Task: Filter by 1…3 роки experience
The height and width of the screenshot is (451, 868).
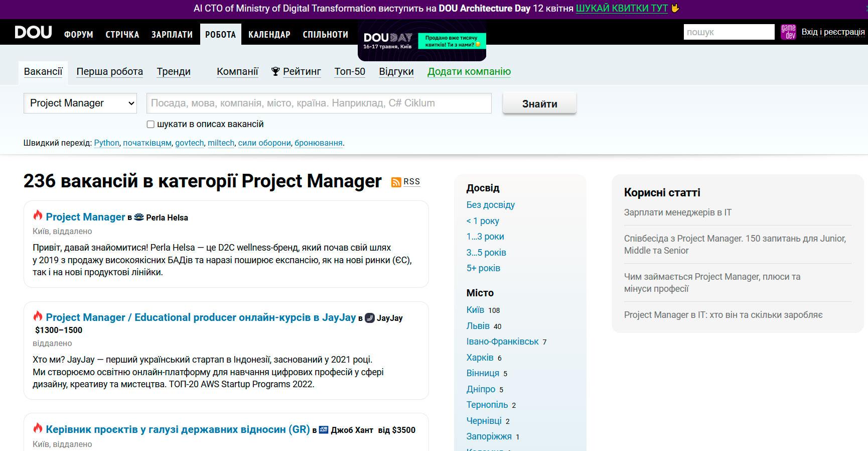Action: tap(485, 237)
